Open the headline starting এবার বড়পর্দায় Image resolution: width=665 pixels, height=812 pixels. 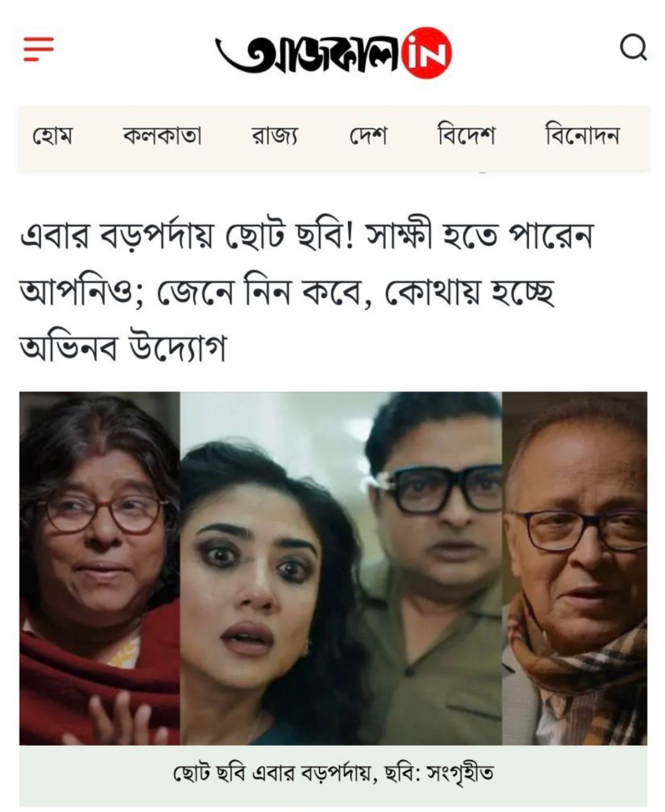[x=306, y=291]
